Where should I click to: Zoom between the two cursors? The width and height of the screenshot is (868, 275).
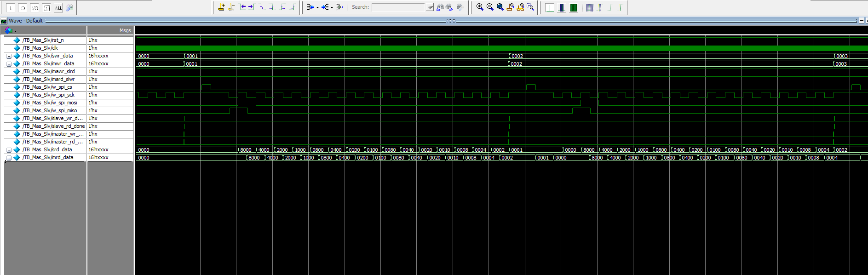[x=520, y=7]
